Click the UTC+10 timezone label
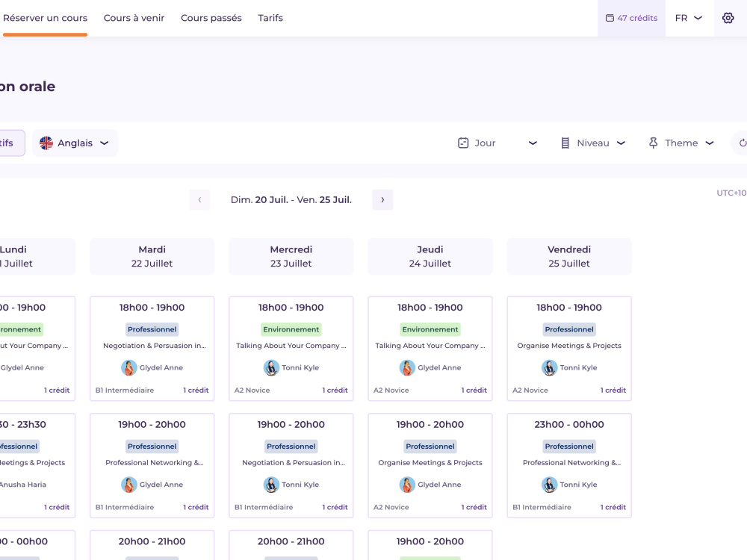Viewport: 747px width, 560px height. (x=731, y=193)
